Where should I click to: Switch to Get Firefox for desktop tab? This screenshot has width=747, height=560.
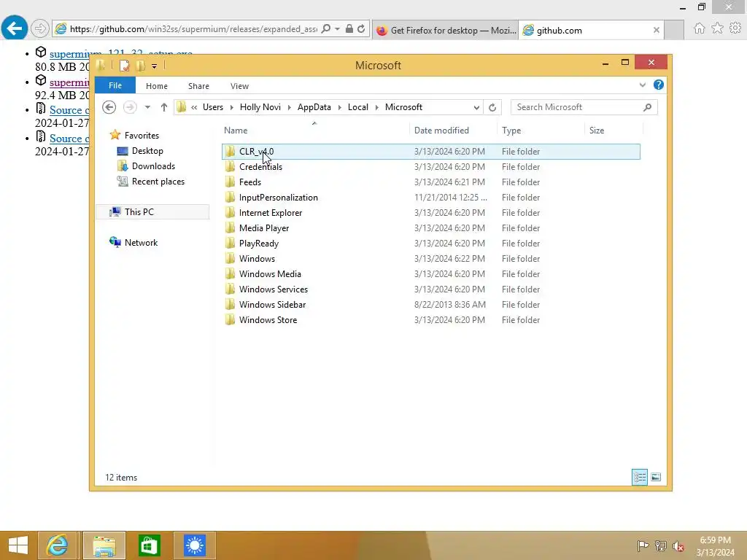446,30
